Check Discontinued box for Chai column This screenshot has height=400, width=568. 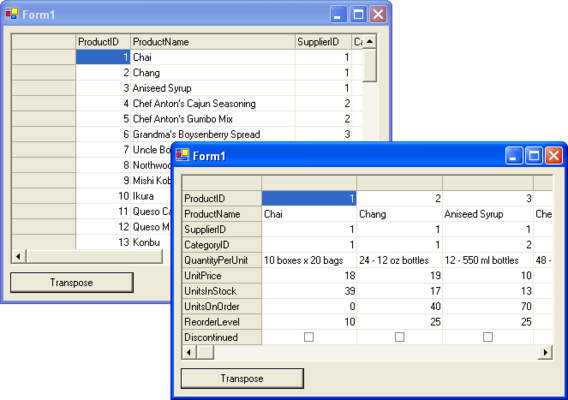tap(309, 337)
